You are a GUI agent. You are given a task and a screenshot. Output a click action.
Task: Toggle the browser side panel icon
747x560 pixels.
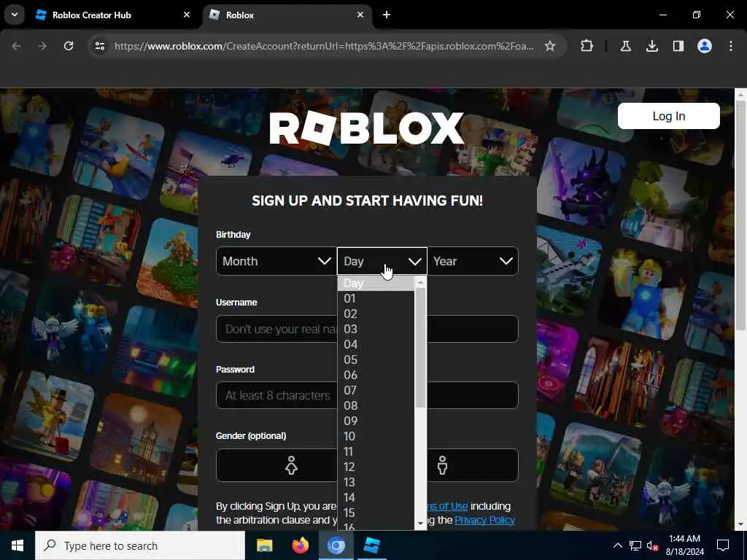pos(678,46)
